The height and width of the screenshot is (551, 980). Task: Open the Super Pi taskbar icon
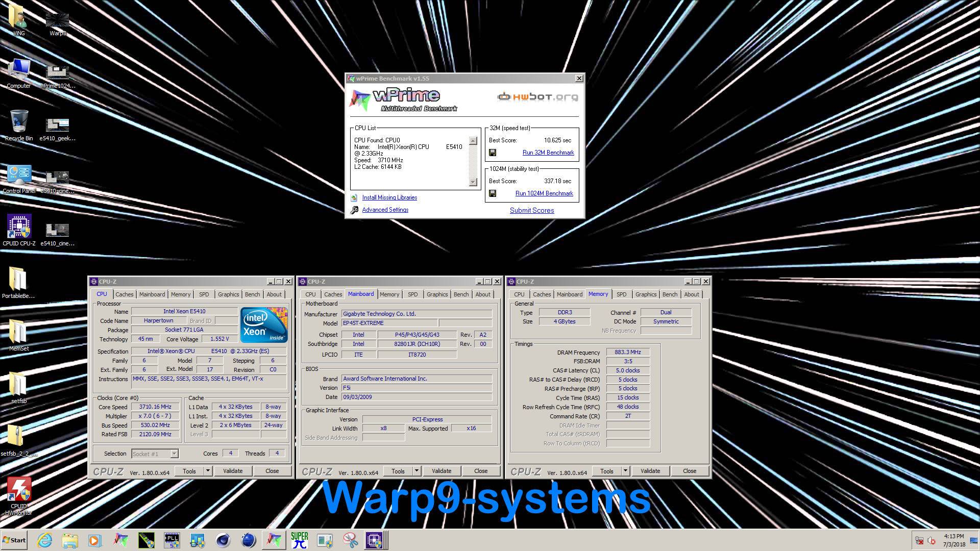pos(300,540)
